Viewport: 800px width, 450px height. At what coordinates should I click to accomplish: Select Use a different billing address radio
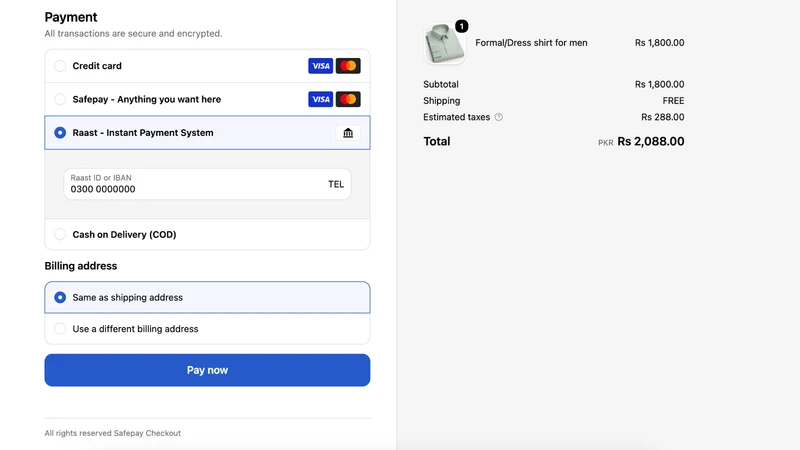click(60, 329)
